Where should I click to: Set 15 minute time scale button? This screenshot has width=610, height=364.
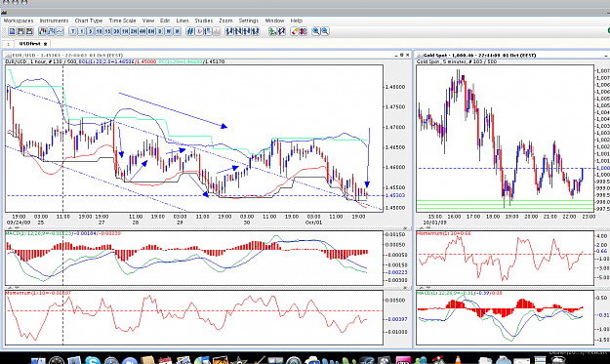pos(107,31)
